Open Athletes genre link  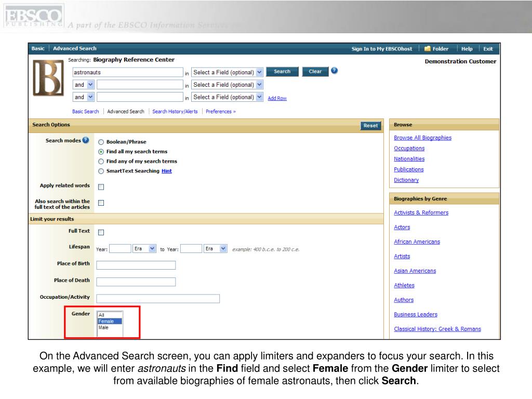tap(404, 286)
